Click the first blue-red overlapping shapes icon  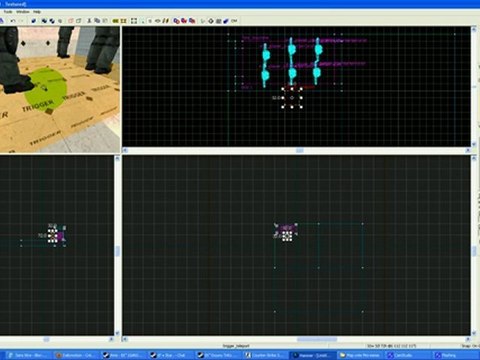coord(176,21)
